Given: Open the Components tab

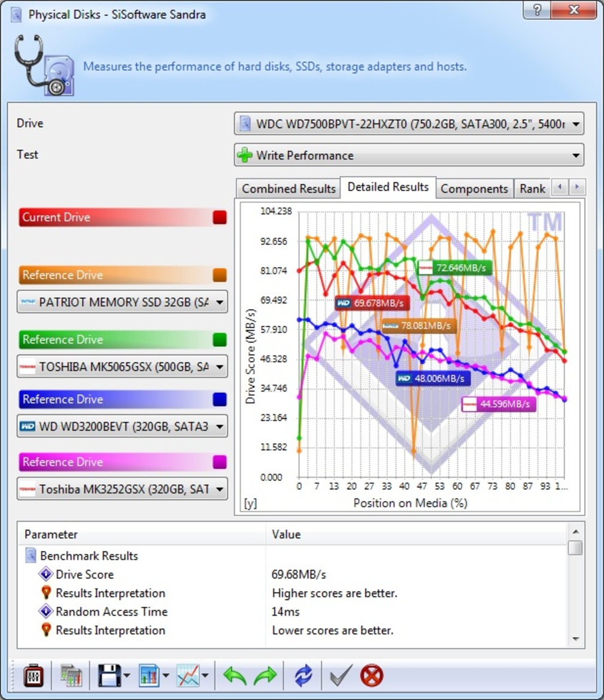Looking at the screenshot, I should coord(475,189).
